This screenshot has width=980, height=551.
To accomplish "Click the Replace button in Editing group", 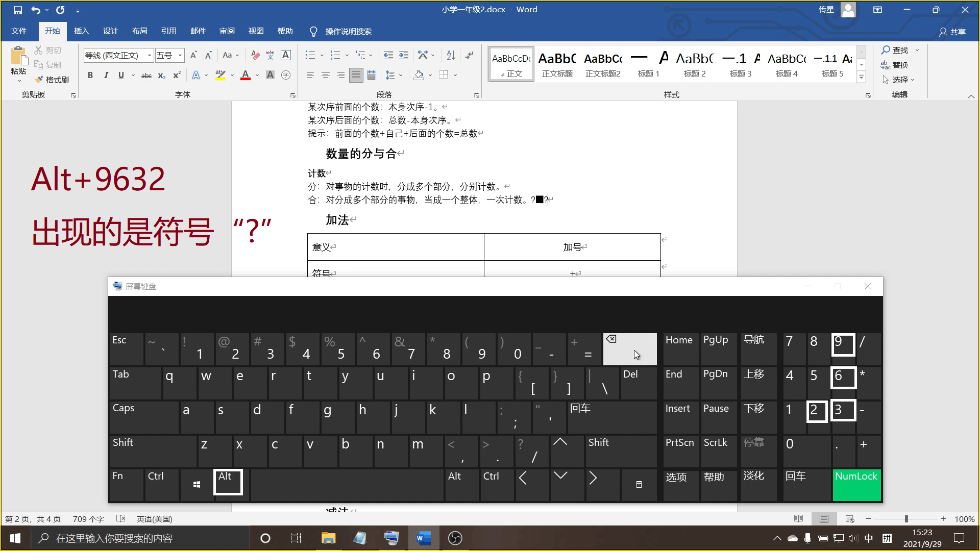I will click(x=895, y=65).
